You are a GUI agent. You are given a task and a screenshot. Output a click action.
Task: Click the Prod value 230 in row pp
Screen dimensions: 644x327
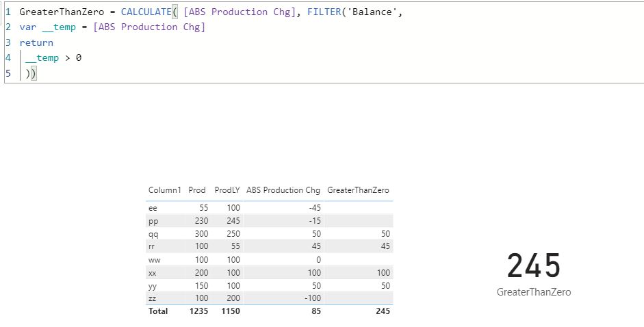click(201, 221)
